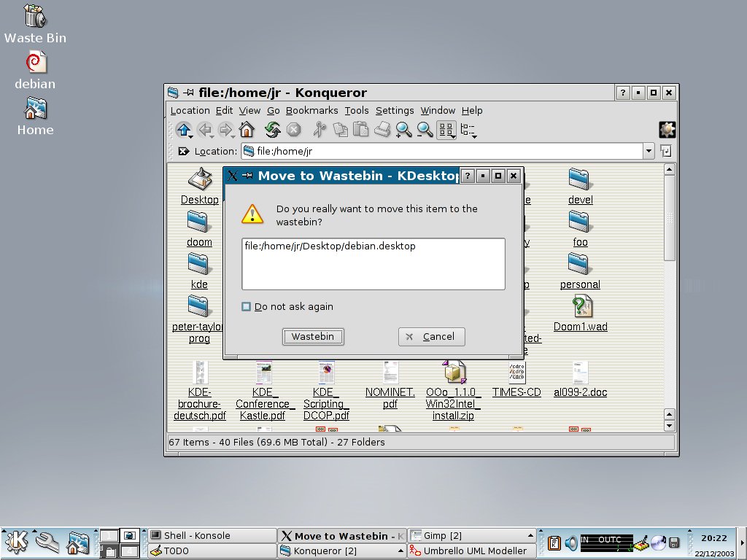Open the devel folder link
Image resolution: width=747 pixels, height=560 pixels.
coord(580,200)
